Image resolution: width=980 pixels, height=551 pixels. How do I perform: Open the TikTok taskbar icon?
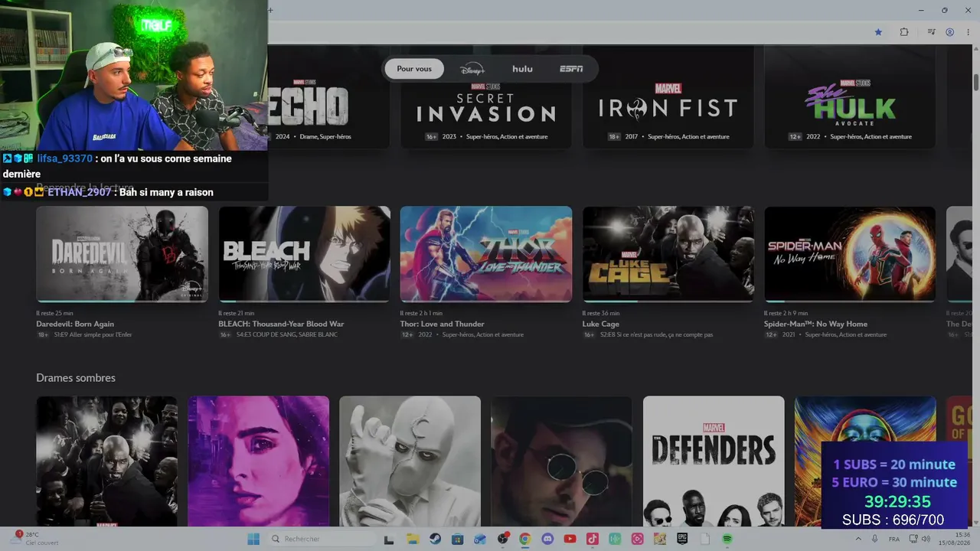coord(593,539)
